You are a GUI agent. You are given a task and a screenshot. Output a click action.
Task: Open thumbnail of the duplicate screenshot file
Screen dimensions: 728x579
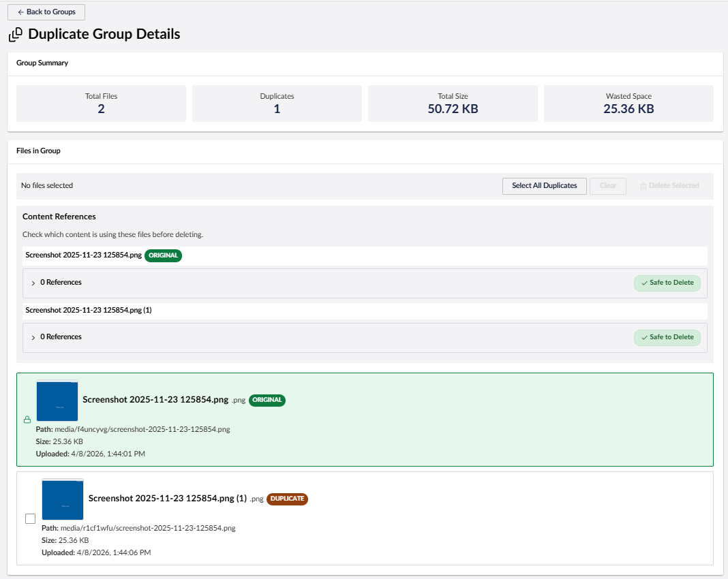click(x=63, y=499)
